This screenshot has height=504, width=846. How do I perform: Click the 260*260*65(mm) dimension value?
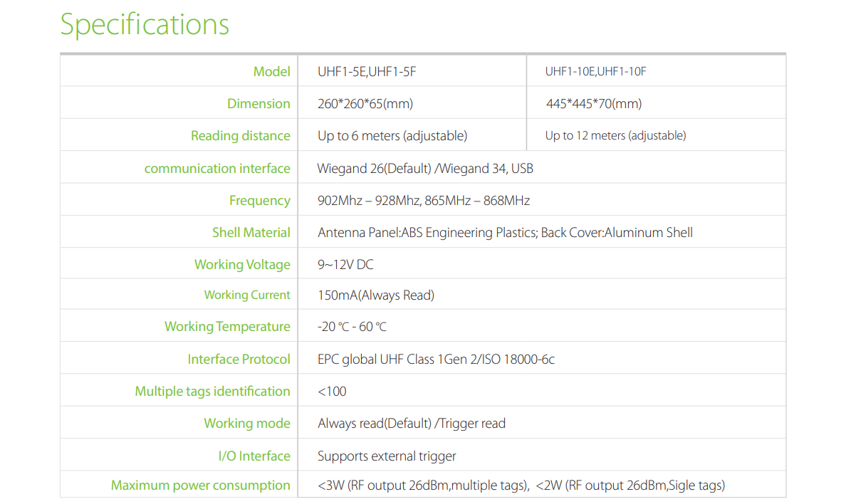coord(365,104)
